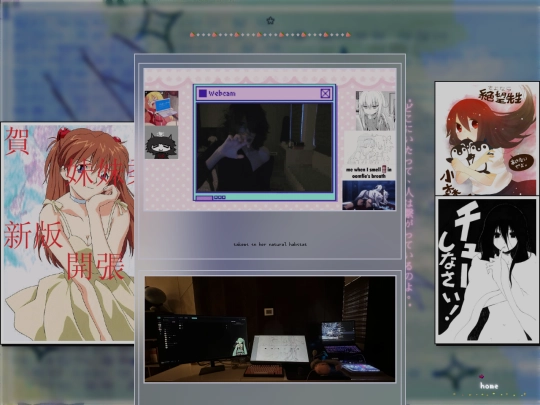Open the dark blue anime screenshot thumbnail

369,195
